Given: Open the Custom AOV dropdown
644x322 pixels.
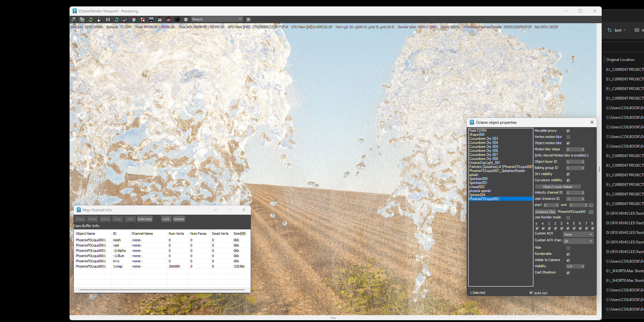Looking at the screenshot, I should pyautogui.click(x=578, y=234).
